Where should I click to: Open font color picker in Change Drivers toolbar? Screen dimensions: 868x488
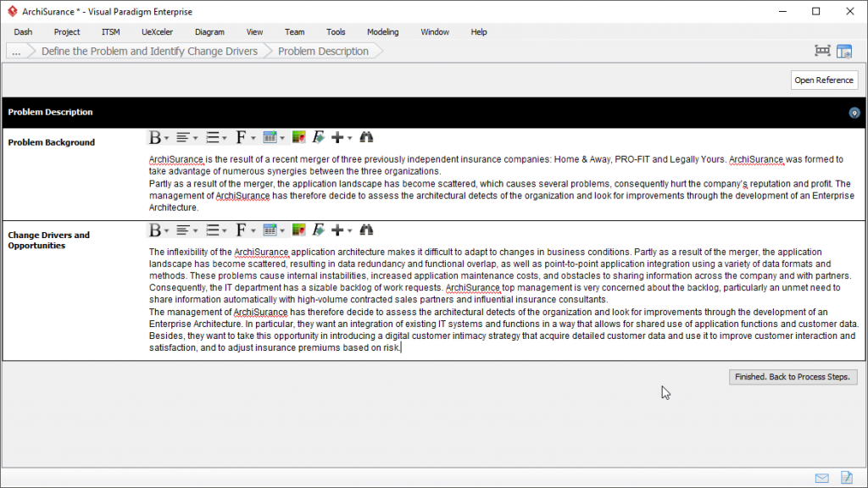298,230
